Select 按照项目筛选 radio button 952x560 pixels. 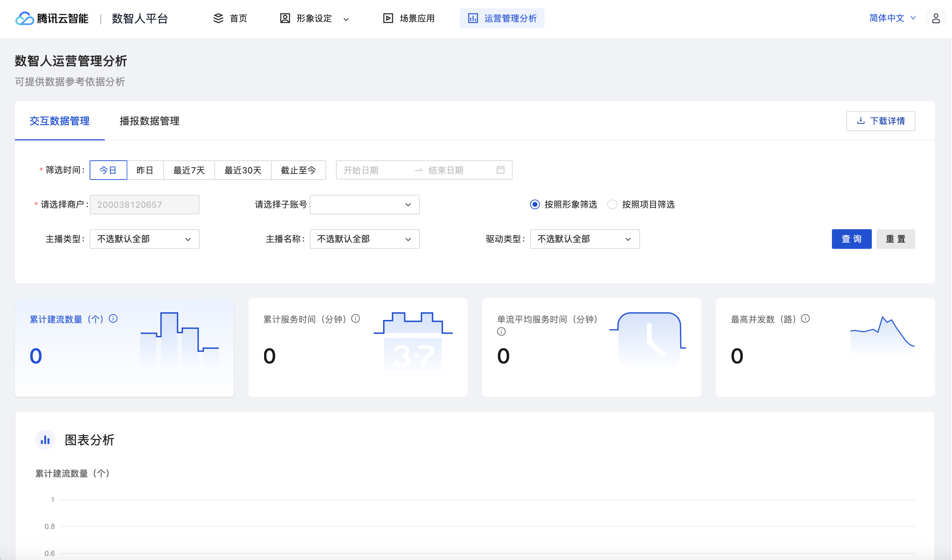tap(612, 204)
